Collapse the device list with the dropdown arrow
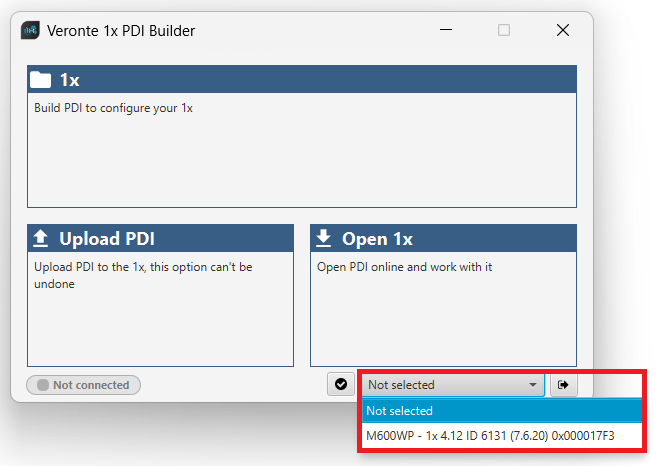 (x=533, y=385)
